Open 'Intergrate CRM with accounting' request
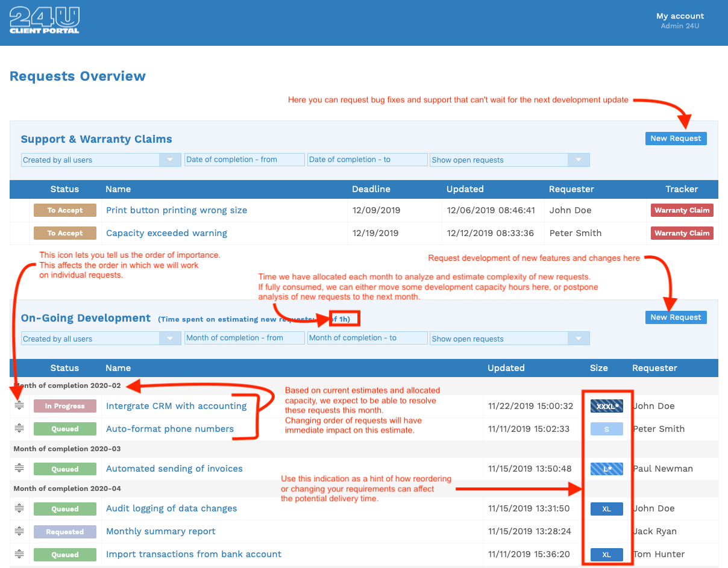The height and width of the screenshot is (568, 728). 176,406
